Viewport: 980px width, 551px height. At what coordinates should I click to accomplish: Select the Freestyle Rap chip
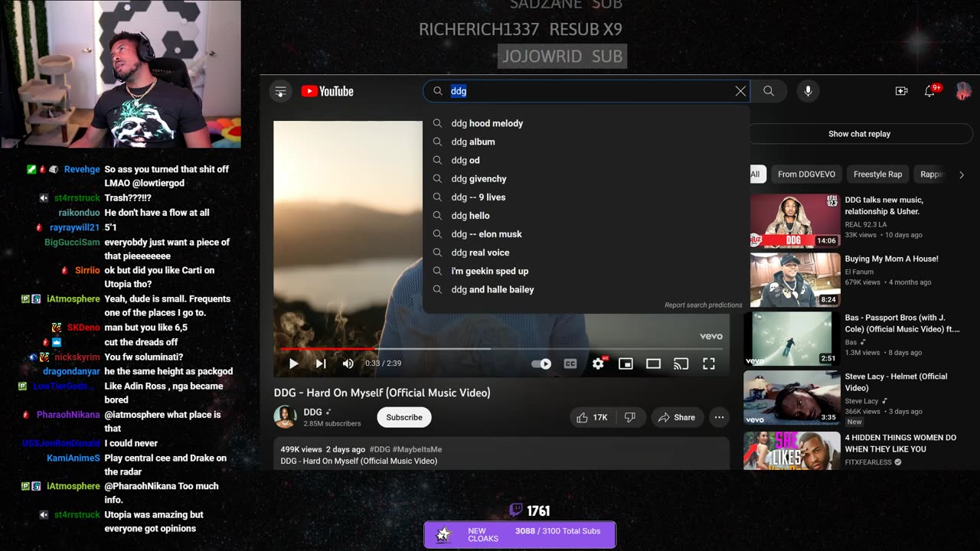click(877, 174)
